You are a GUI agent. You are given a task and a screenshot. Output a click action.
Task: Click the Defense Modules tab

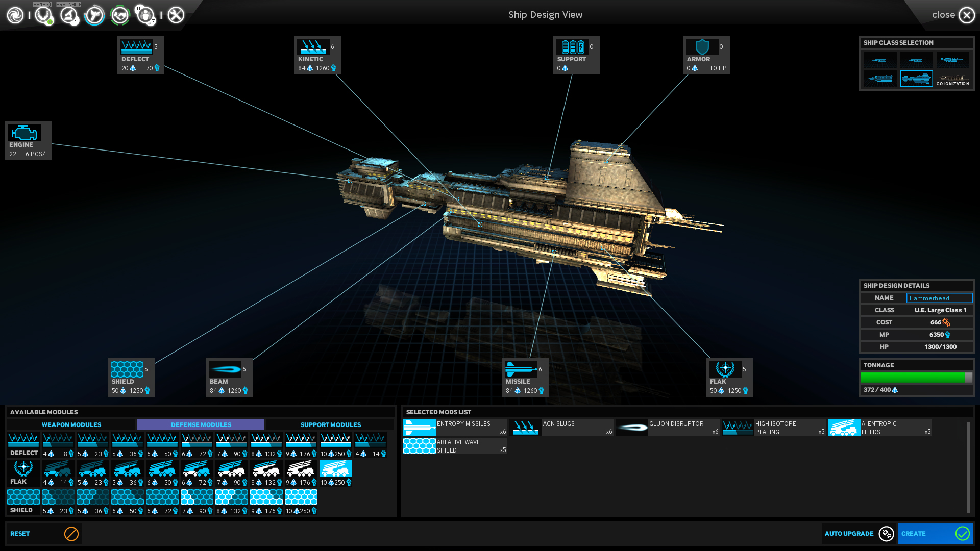[x=201, y=424]
